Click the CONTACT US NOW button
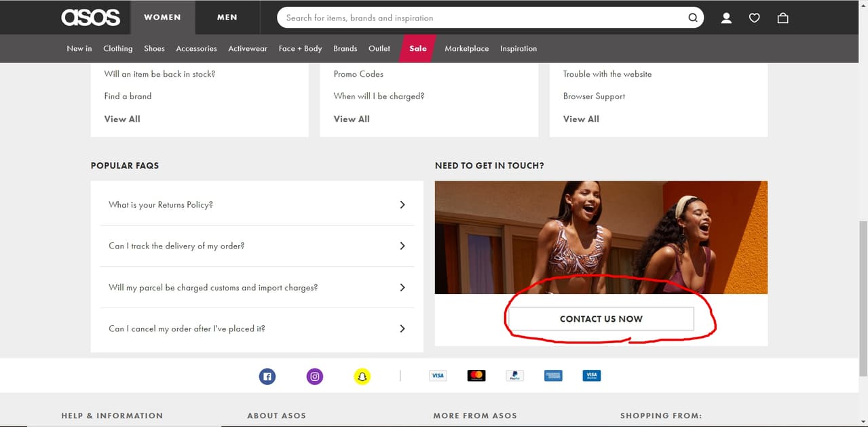 [601, 318]
